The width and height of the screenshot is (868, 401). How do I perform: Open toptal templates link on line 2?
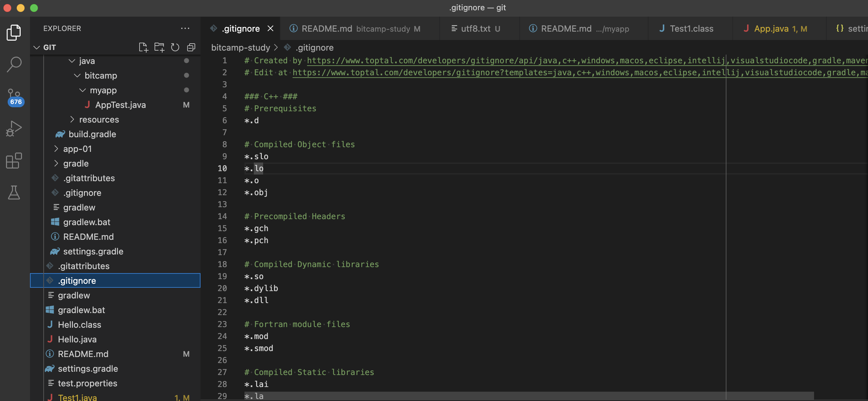tap(580, 73)
